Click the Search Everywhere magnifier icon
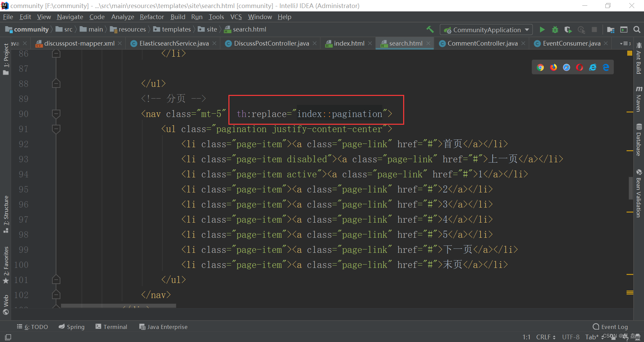The width and height of the screenshot is (644, 342). pos(637,30)
